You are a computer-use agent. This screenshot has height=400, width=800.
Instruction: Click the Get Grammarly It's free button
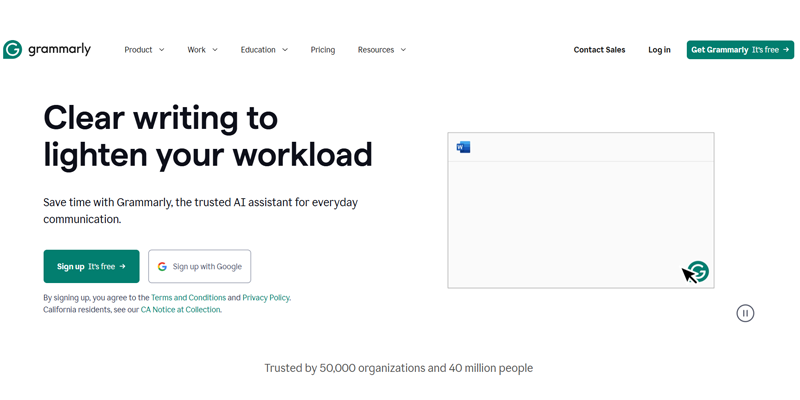[x=740, y=49]
